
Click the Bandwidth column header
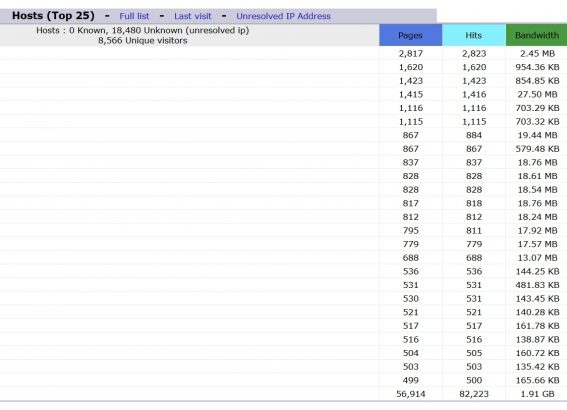[537, 35]
